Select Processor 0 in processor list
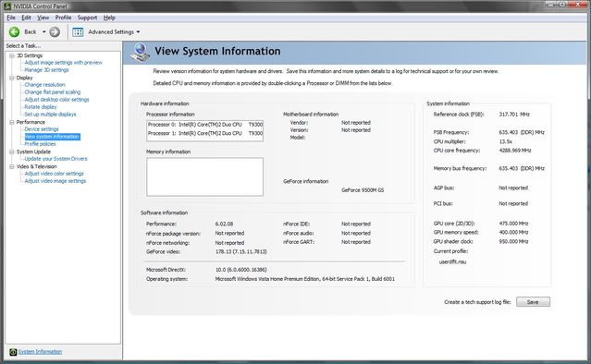 pos(205,125)
